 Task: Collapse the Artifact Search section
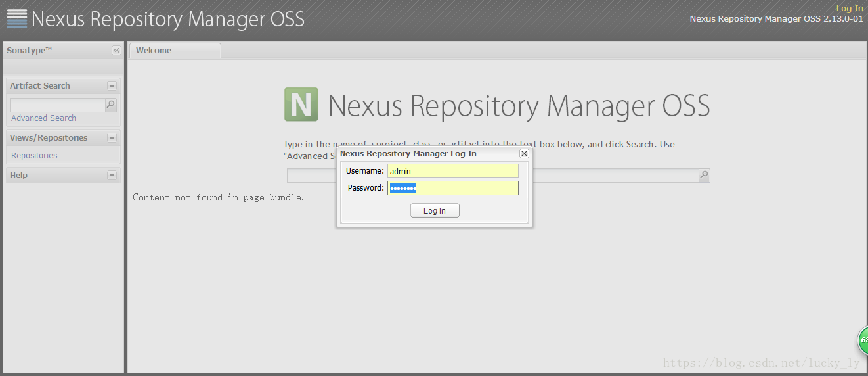click(x=112, y=86)
